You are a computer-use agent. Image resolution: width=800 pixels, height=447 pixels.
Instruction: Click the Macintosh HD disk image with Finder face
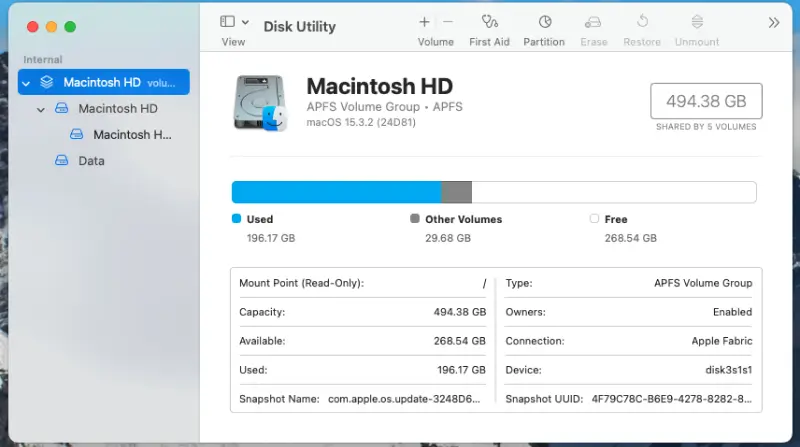pos(261,103)
